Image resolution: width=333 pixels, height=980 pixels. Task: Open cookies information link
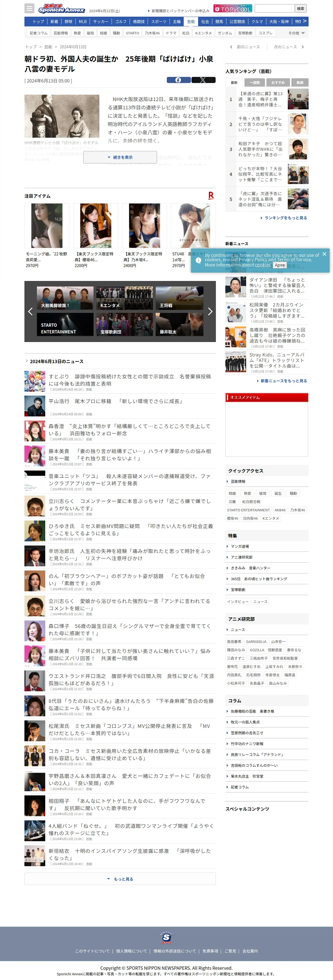point(263,265)
